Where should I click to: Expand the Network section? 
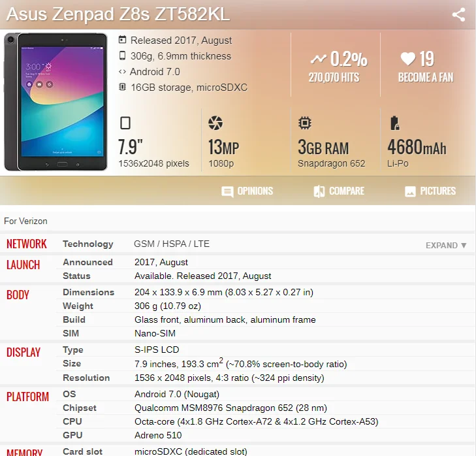(x=446, y=245)
